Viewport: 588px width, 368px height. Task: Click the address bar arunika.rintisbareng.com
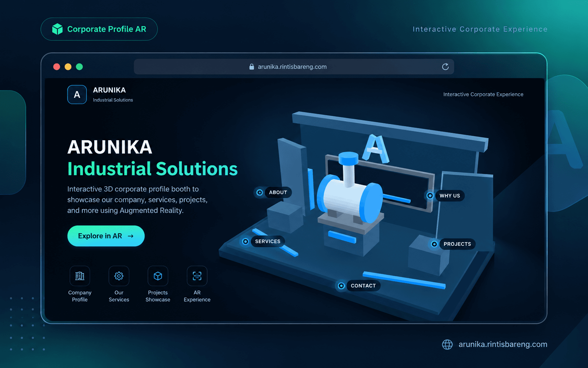tap(294, 67)
